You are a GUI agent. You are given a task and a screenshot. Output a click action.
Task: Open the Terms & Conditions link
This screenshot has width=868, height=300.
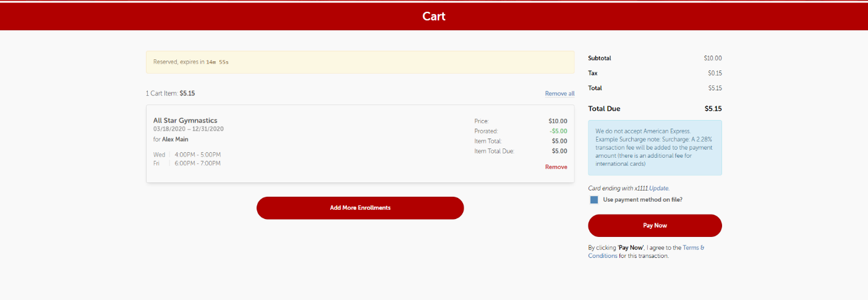646,252
